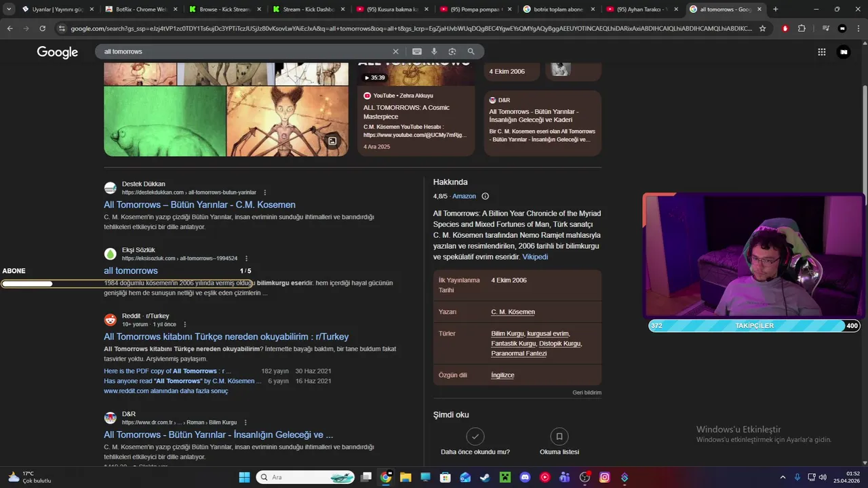Open three-dot menu for Destek Dükkan result

click(x=264, y=192)
